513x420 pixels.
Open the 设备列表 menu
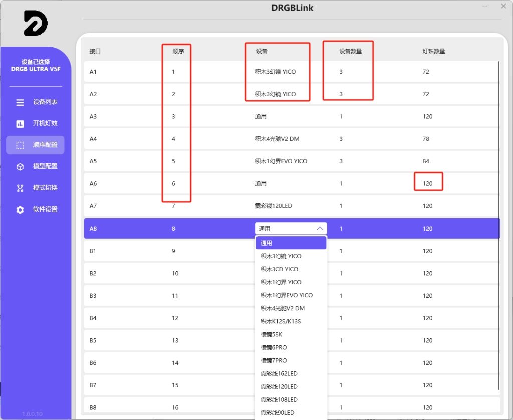36,102
